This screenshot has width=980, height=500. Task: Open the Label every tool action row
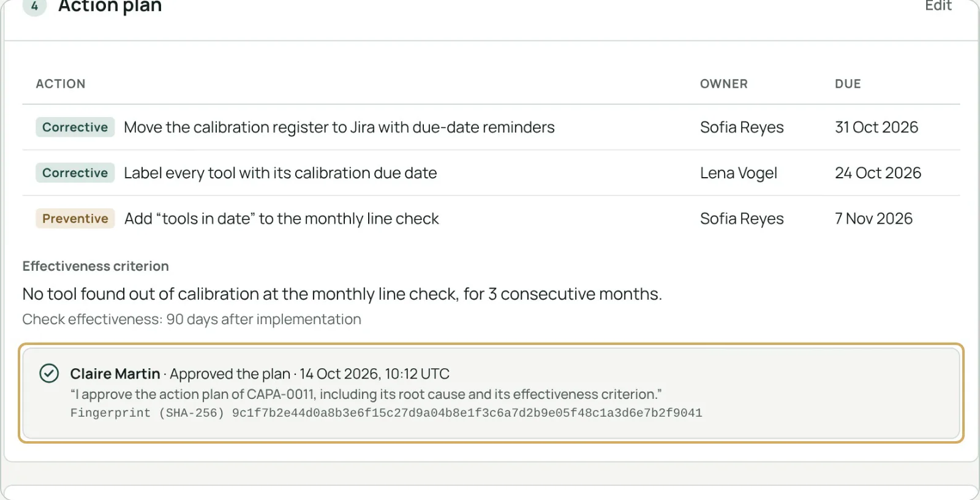click(491, 173)
